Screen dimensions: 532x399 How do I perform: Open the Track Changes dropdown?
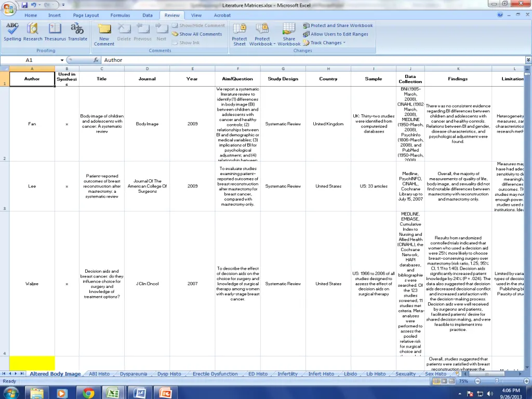pos(324,43)
